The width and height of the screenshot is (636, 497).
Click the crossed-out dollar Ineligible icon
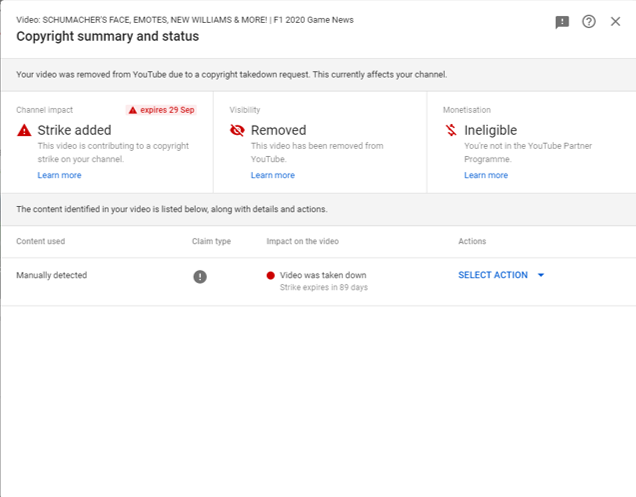(451, 130)
